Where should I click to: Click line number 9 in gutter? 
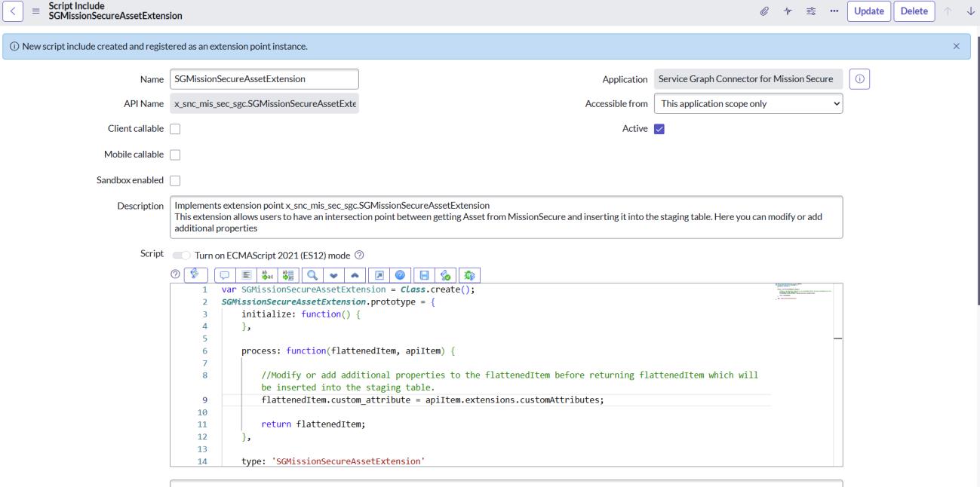(x=204, y=400)
